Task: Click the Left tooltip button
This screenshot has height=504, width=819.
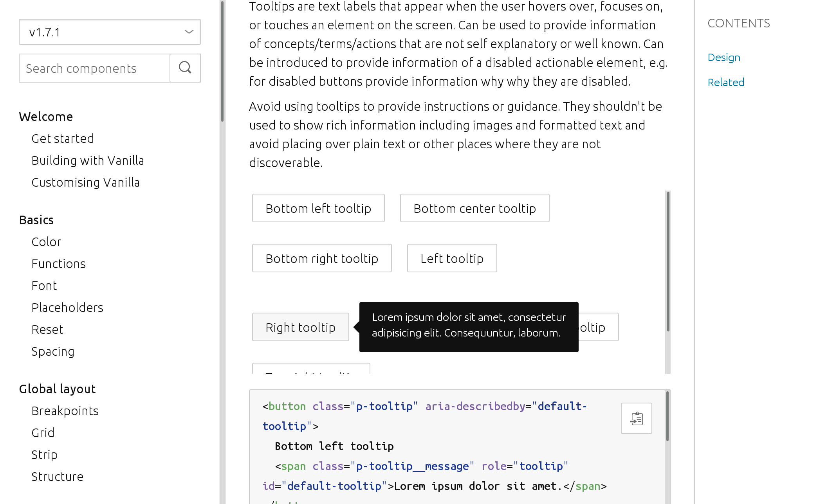Action: (x=452, y=258)
